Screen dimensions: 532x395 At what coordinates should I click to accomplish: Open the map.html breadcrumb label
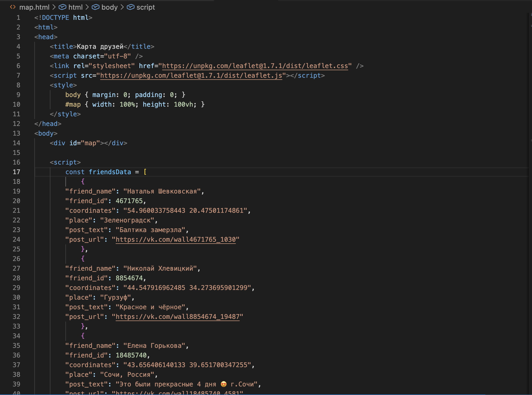pos(34,7)
